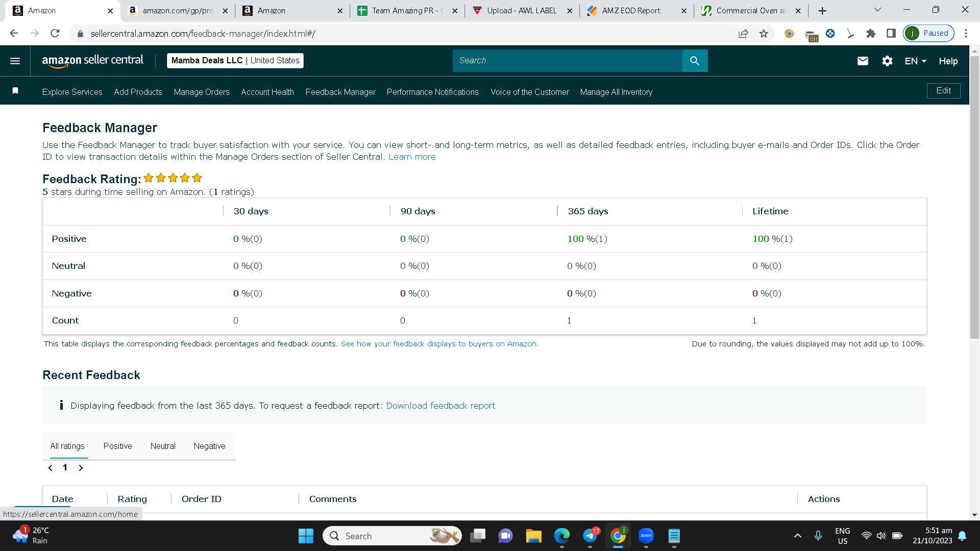Bookmark this page with star icon
Image resolution: width=980 pixels, height=551 pixels.
764,34
